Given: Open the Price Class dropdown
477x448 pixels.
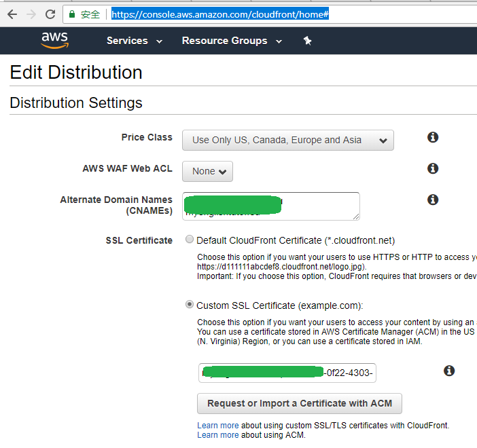Looking at the screenshot, I should point(287,141).
